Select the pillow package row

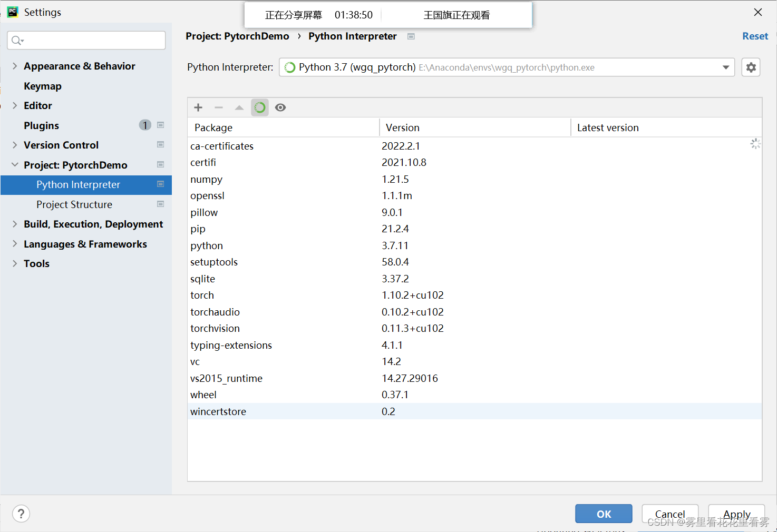(474, 212)
